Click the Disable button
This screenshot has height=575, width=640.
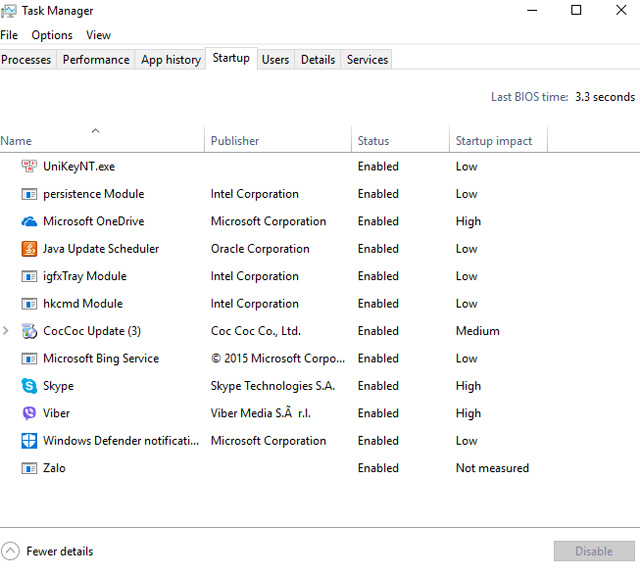pyautogui.click(x=594, y=551)
